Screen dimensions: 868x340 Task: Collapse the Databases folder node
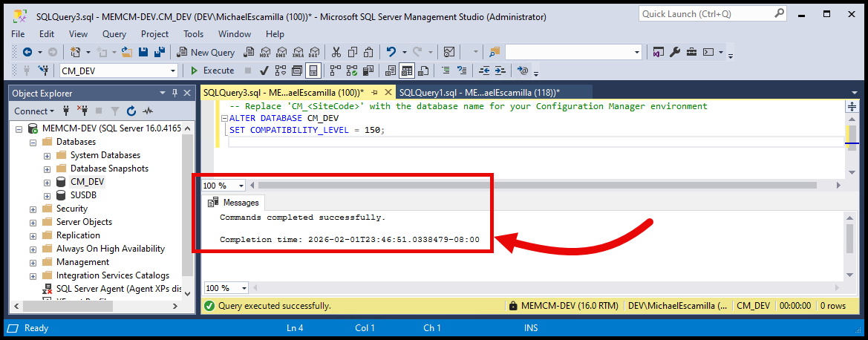(x=33, y=142)
